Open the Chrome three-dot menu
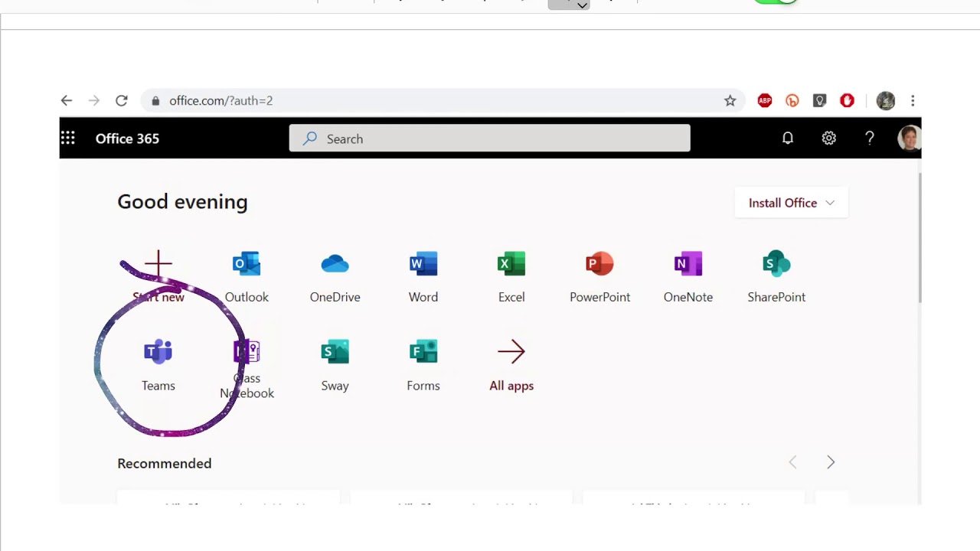 coord(913,100)
